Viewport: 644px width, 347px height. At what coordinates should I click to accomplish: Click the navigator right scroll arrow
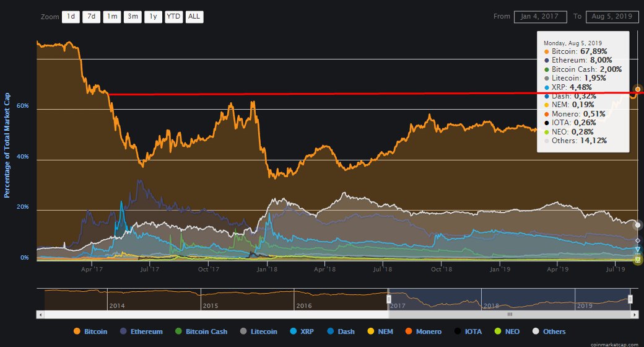[635, 315]
